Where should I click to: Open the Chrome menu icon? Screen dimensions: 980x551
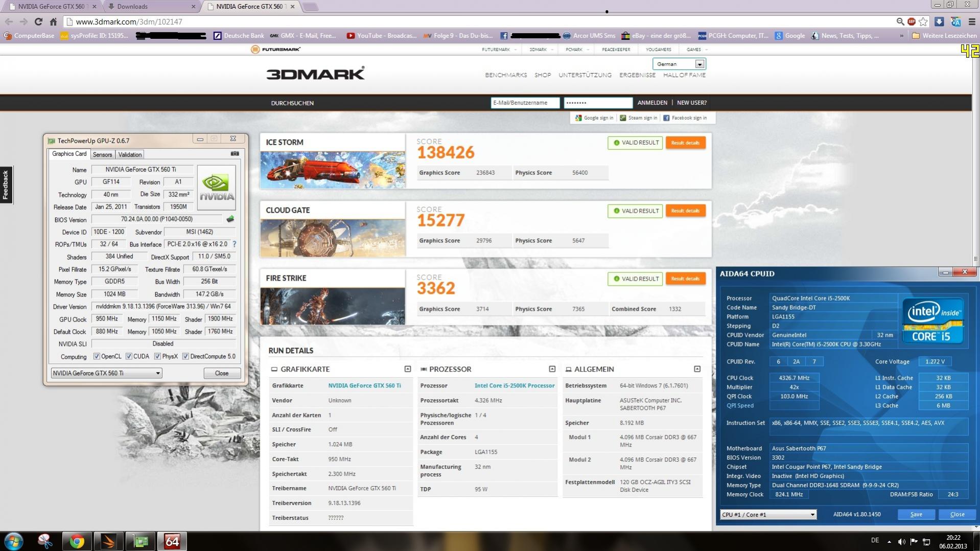972,21
